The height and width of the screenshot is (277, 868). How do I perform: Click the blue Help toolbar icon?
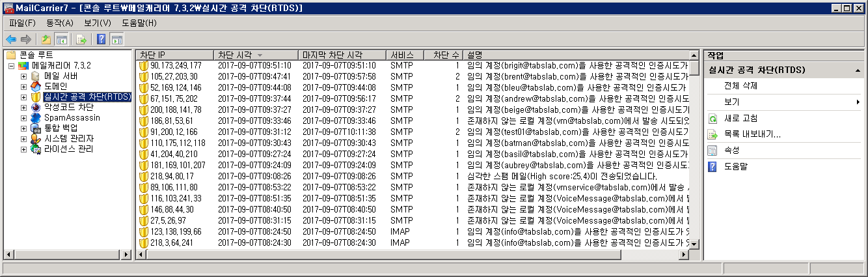[x=102, y=39]
